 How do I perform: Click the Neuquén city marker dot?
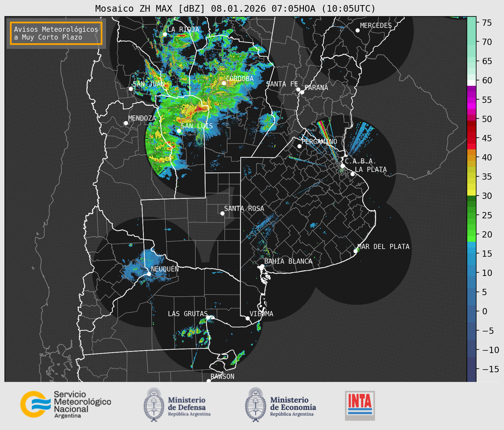149,274
